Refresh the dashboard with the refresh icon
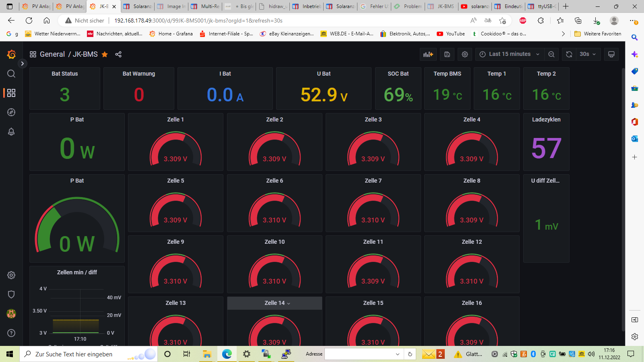The height and width of the screenshot is (362, 644). (569, 54)
